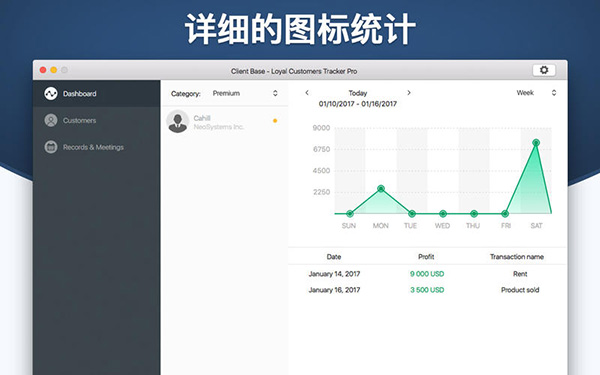Open the Week period dropdown
This screenshot has width=600, height=375.
tap(536, 93)
